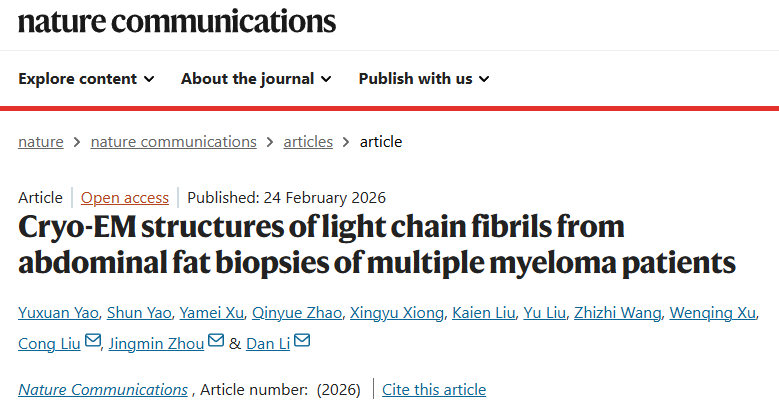This screenshot has height=417, width=779.
Task: Open the nature communications breadcrumb
Action: click(x=173, y=142)
